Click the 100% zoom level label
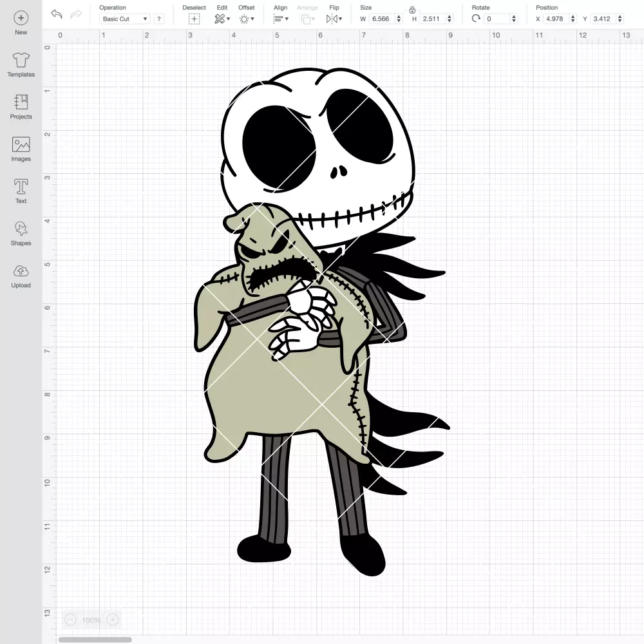 coord(91,620)
